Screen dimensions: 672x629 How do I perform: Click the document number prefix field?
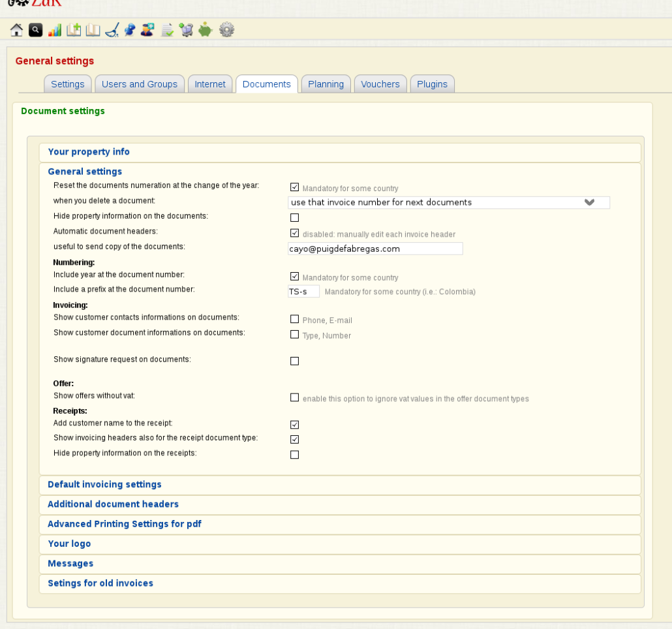(303, 292)
